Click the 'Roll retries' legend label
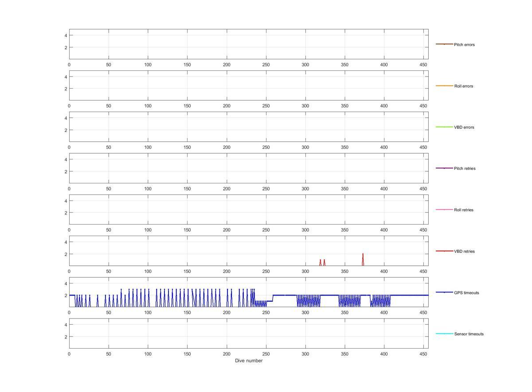Image resolution: width=532 pixels, height=392 pixels. (464, 210)
